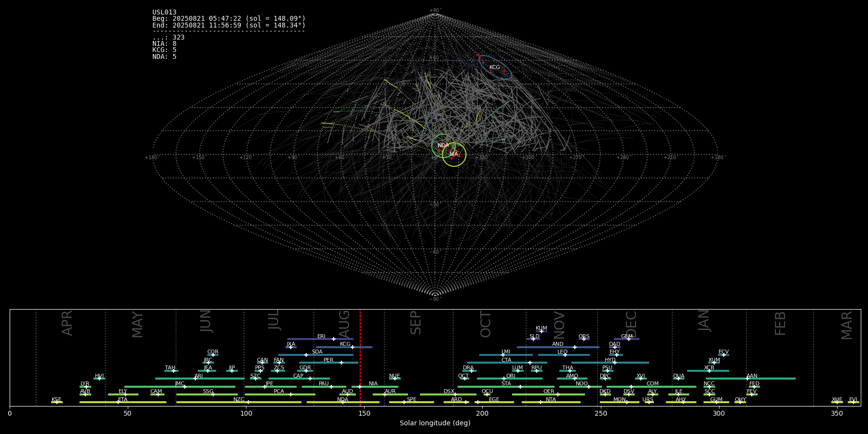The image size is (868, 434).
Task: Click the PER shower bar label in timeline
Action: 328,360
